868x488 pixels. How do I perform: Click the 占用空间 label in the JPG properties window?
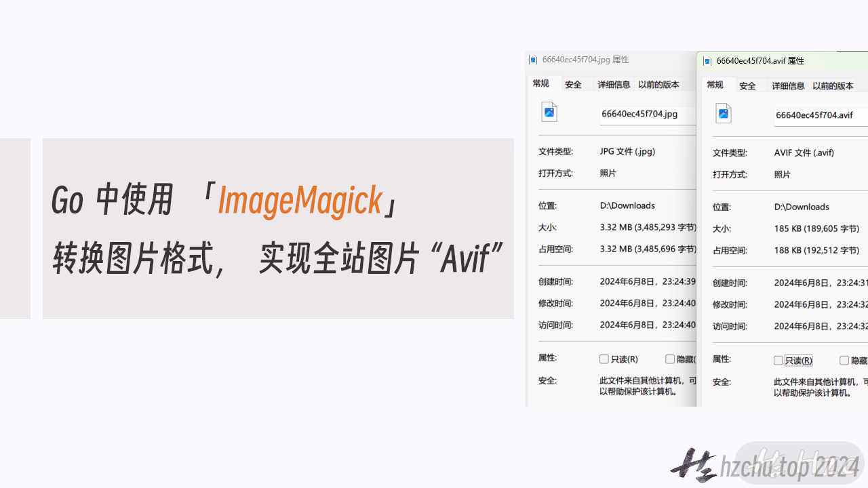click(x=555, y=249)
